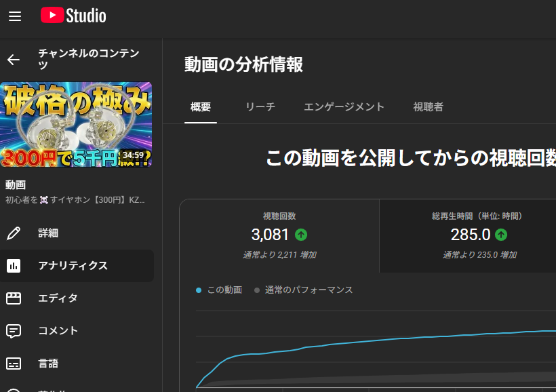
Task: Open the hamburger navigation menu
Action: pos(15,16)
